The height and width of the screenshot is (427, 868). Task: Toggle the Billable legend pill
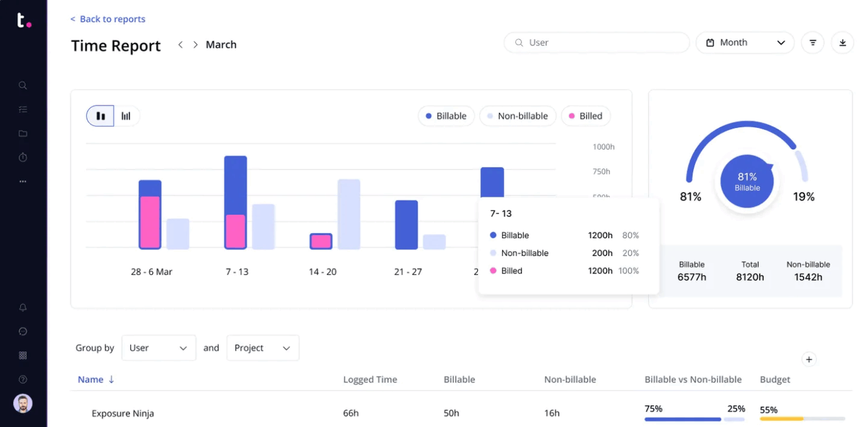[x=446, y=115]
